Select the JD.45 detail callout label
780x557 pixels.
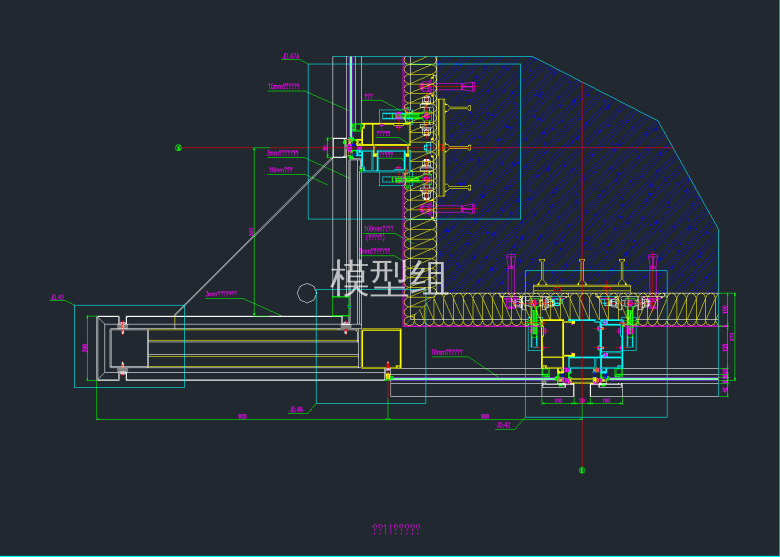pyautogui.click(x=57, y=297)
